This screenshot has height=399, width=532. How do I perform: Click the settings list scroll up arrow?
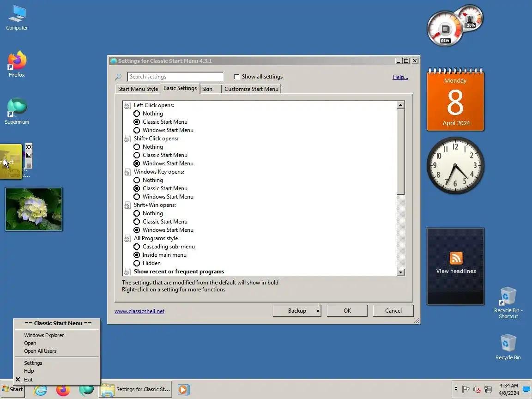(401, 105)
